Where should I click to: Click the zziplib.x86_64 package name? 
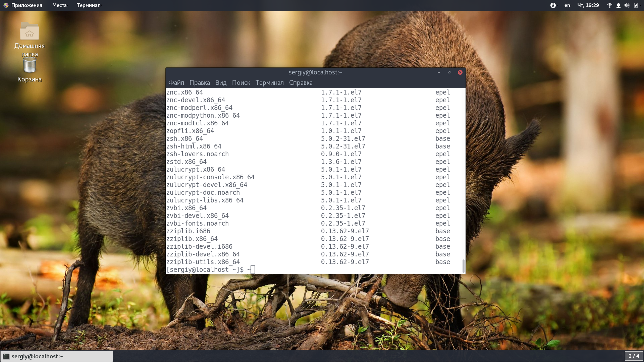192,239
